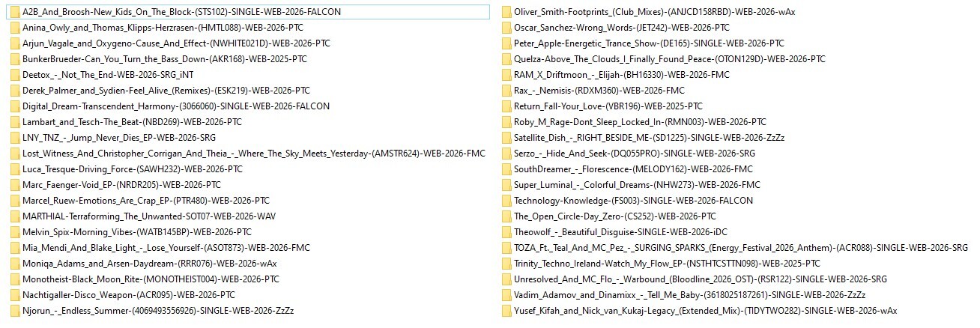Click folder icon of Arjun_Vagale_and_Oxygeno-Cause_And_Effect
980x328 pixels.
[x=15, y=43]
